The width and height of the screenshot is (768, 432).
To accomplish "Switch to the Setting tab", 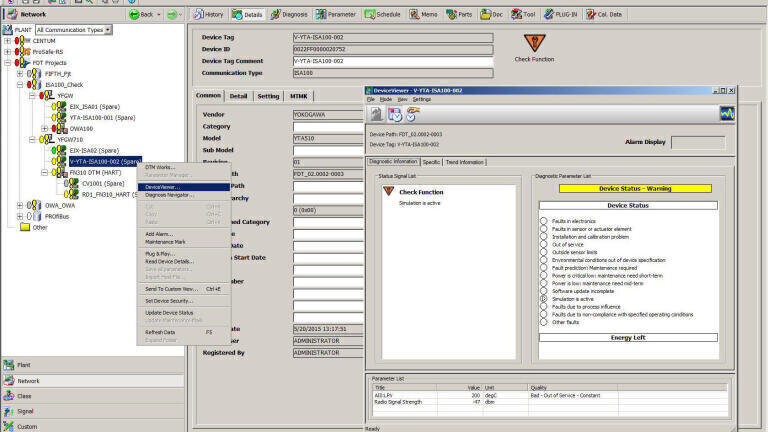I will tap(268, 96).
